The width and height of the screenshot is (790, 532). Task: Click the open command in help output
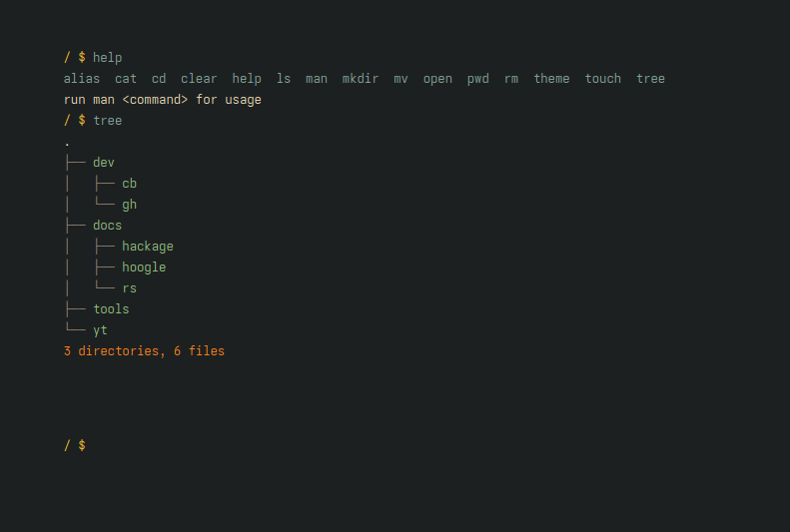(x=437, y=79)
